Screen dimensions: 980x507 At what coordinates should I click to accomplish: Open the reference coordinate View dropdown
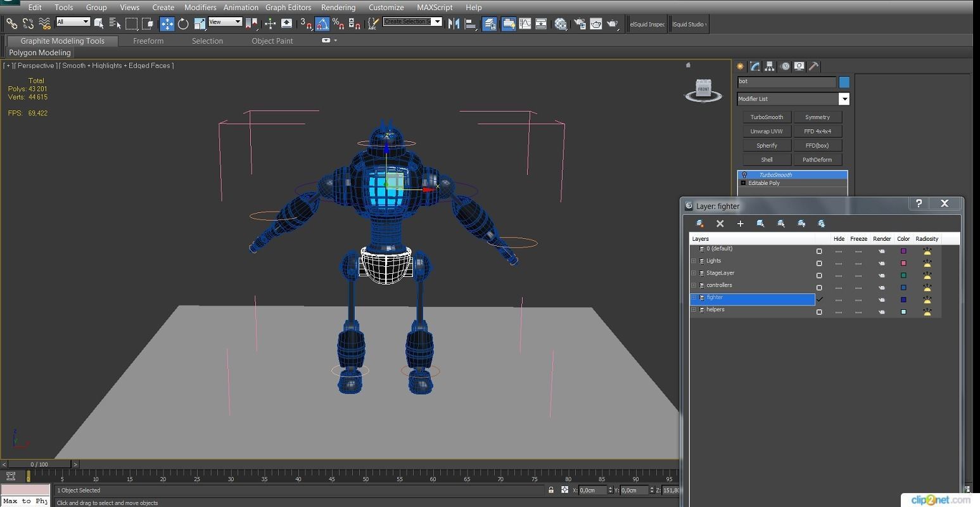click(x=225, y=22)
